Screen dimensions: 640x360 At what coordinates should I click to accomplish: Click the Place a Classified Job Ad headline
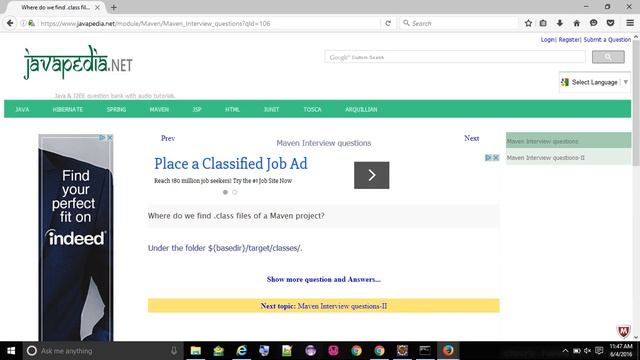(x=231, y=164)
